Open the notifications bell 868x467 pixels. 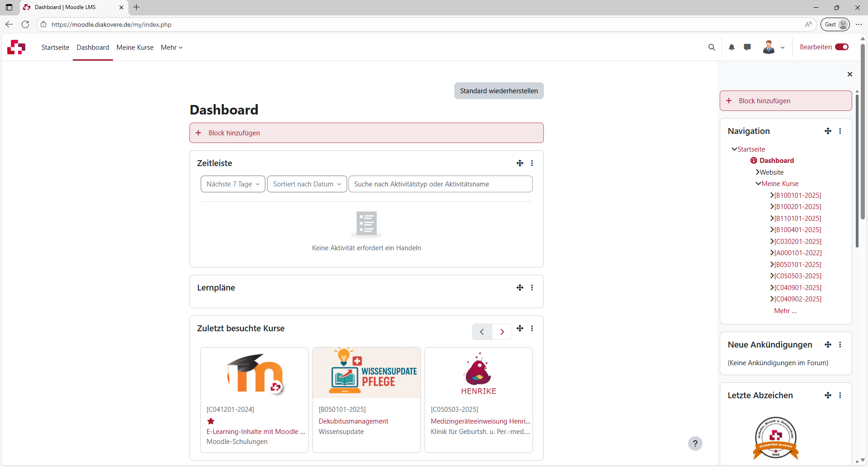pos(731,48)
